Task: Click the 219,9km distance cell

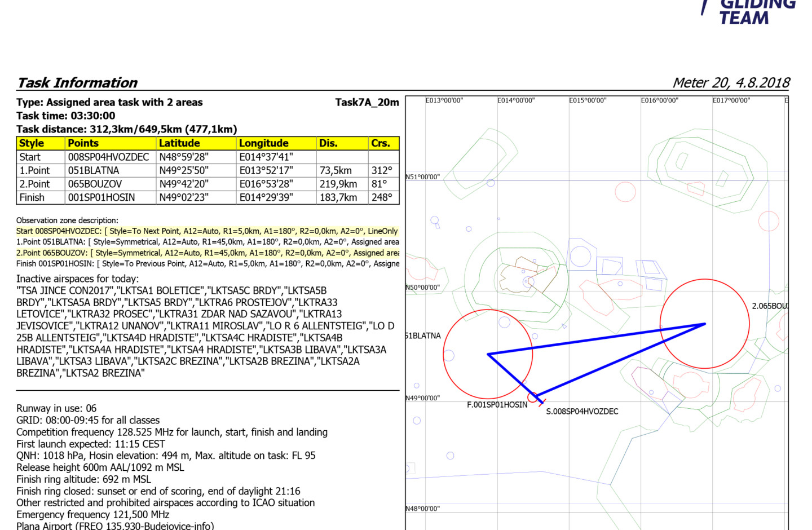Action: click(338, 184)
